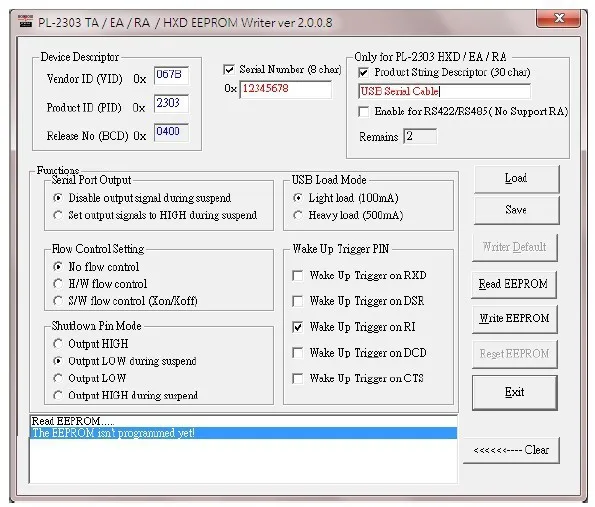595x507 pixels.
Task: Focus the Product ID field 2303
Action: [171, 104]
